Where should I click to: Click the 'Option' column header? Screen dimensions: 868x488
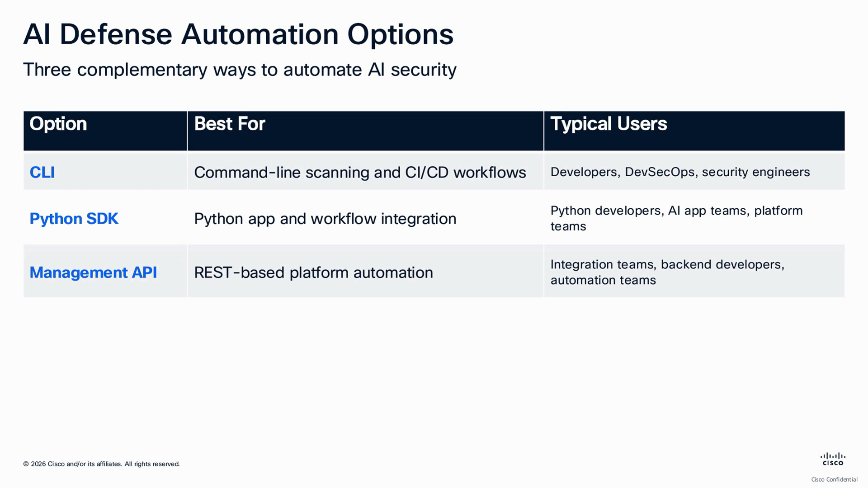pyautogui.click(x=105, y=131)
